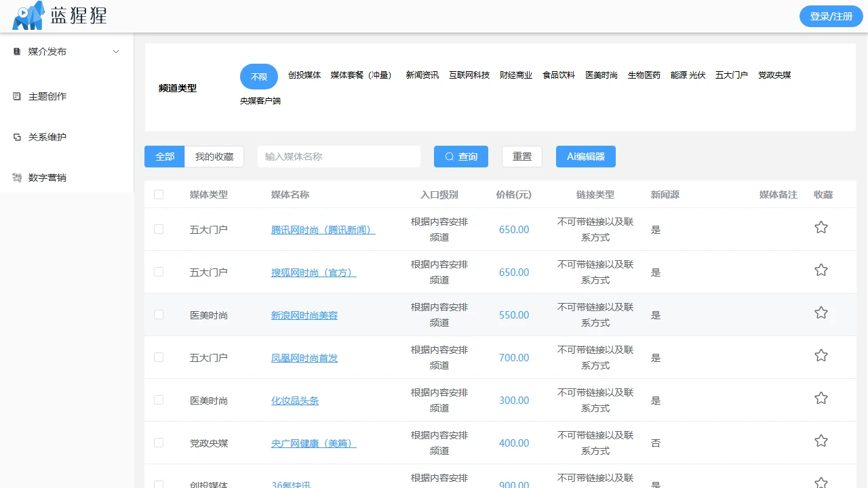Tick the checkbox for 搜狐网时尚（官方）
The height and width of the screenshot is (488, 868).
(x=159, y=272)
